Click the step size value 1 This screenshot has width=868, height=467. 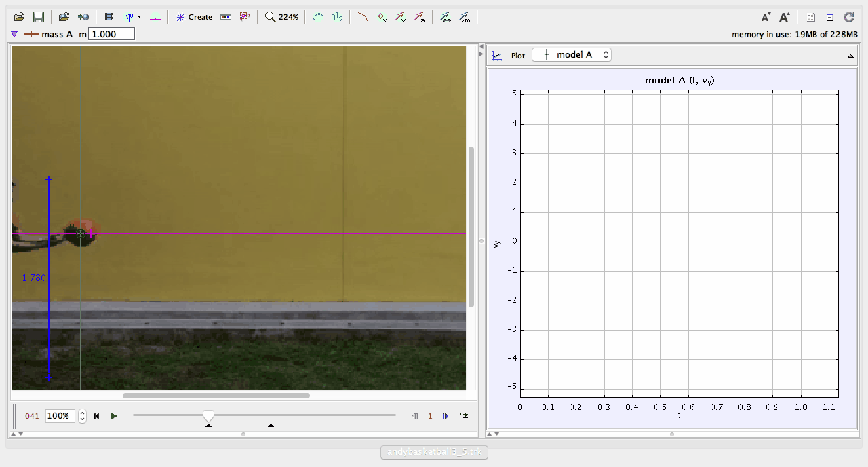[x=430, y=416]
